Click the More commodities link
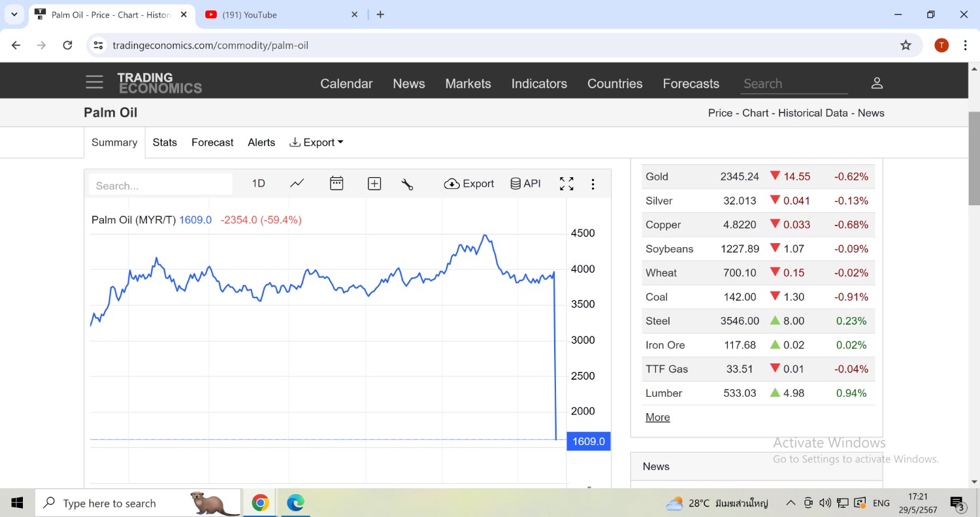 (x=658, y=418)
